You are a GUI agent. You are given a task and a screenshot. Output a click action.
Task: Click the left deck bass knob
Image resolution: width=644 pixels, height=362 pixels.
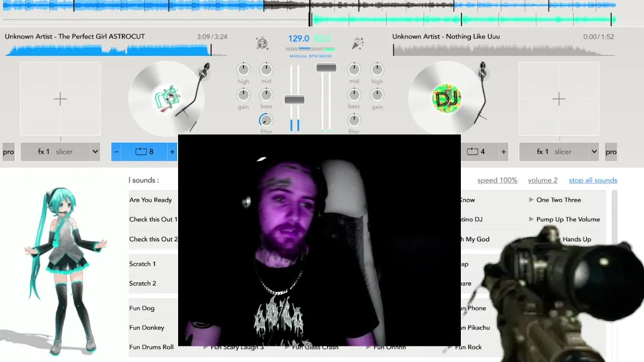266,95
